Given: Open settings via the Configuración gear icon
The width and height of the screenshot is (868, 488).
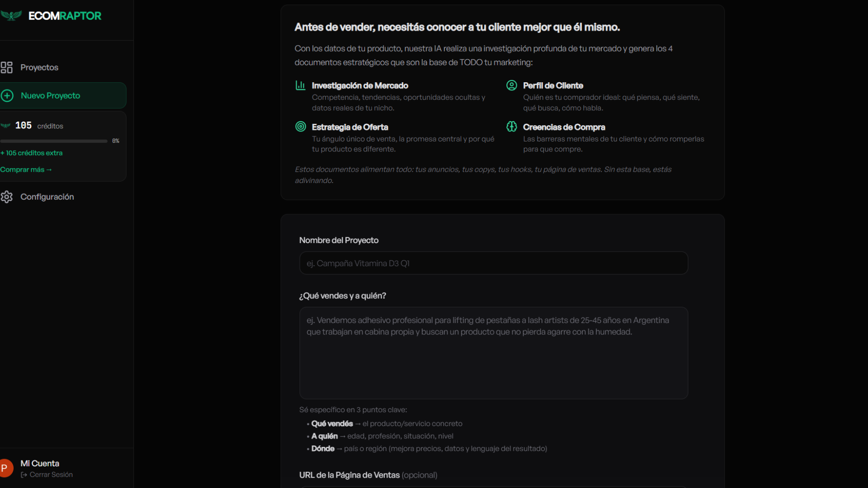Looking at the screenshot, I should 6,197.
